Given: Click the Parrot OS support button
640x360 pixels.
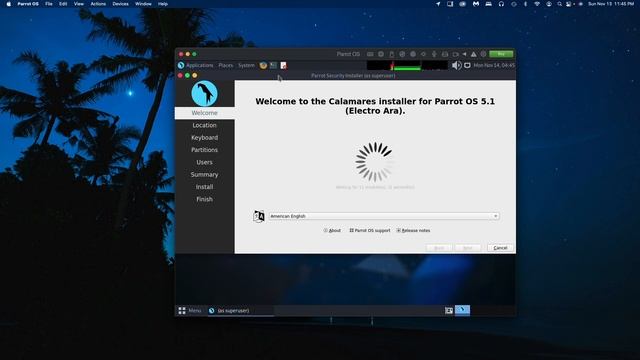Looking at the screenshot, I should [x=370, y=231].
